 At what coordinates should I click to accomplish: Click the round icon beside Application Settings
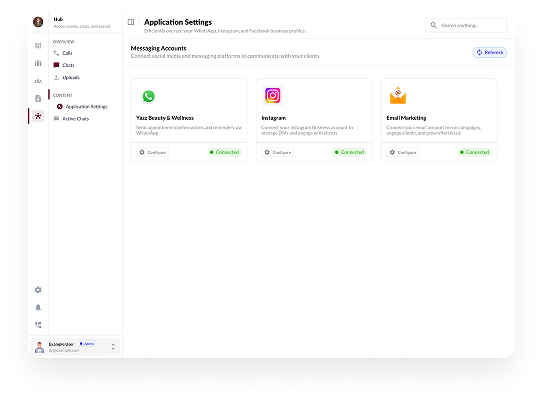click(60, 107)
